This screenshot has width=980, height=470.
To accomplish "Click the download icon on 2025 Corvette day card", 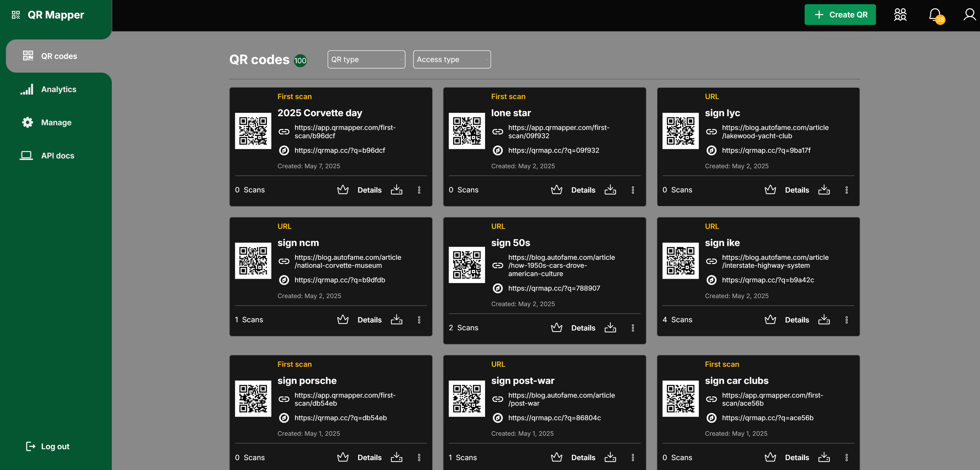I will click(397, 190).
